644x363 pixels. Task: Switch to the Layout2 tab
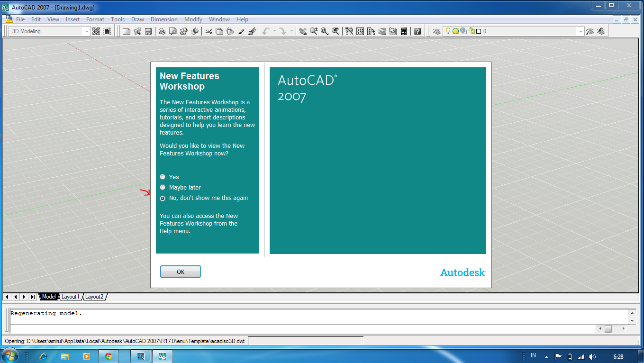click(94, 297)
